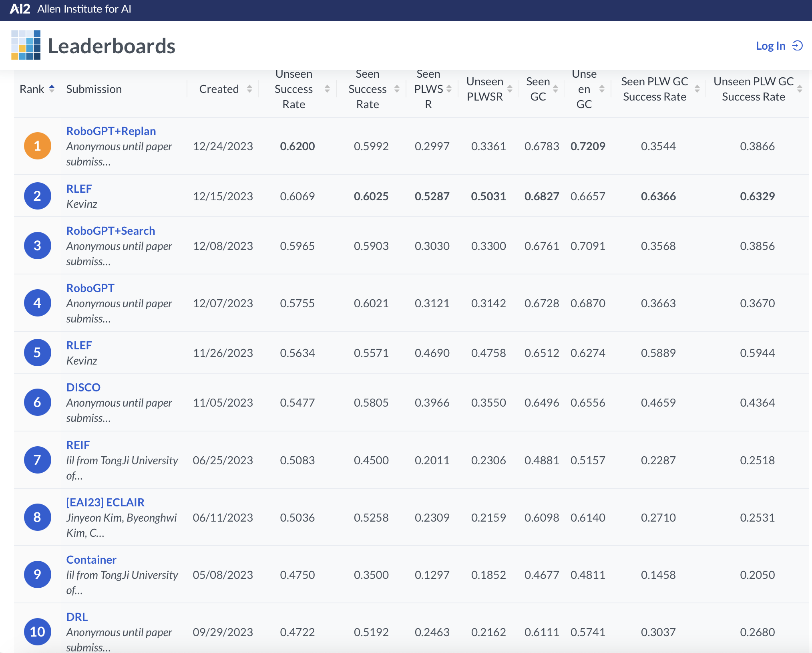The width and height of the screenshot is (812, 653).
Task: Sort by Seen PLW GC Success Rate
Action: coord(697,89)
